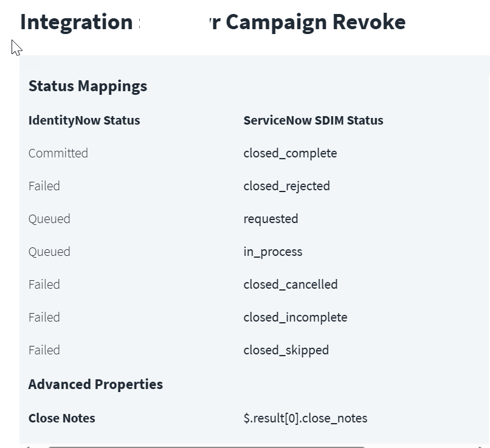Select the closed_complete status value

point(291,153)
